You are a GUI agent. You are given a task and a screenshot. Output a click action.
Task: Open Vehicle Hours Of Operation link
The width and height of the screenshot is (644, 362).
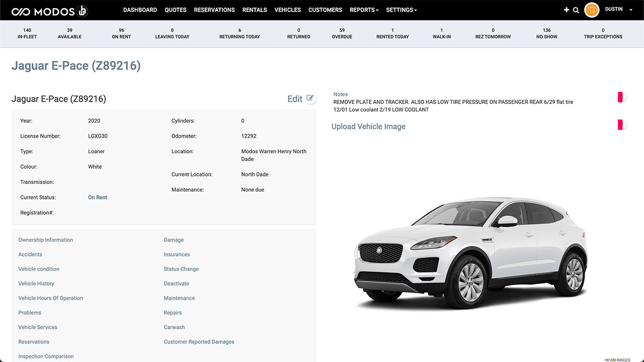[51, 298]
